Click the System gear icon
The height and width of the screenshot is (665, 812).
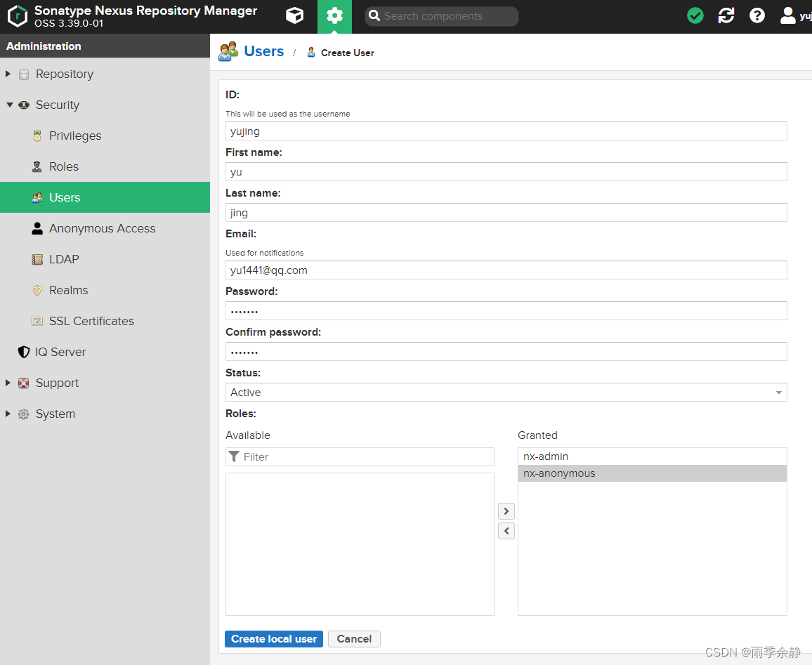coord(24,414)
